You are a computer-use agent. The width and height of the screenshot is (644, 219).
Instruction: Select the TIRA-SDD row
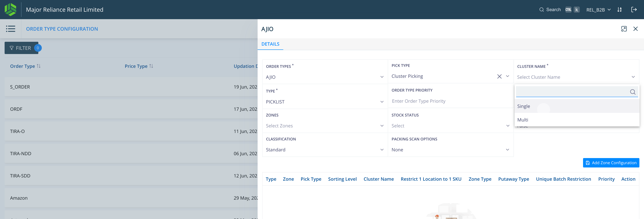pos(131,176)
